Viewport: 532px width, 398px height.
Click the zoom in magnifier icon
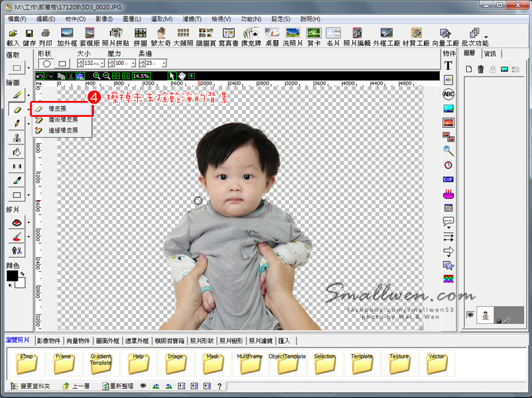tap(96, 76)
